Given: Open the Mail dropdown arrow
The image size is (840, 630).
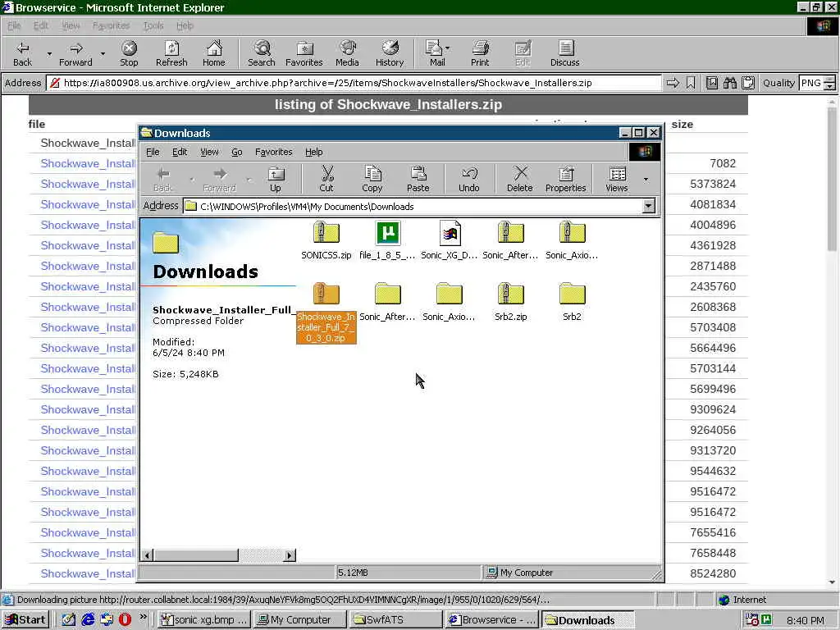Looking at the screenshot, I should [448, 48].
